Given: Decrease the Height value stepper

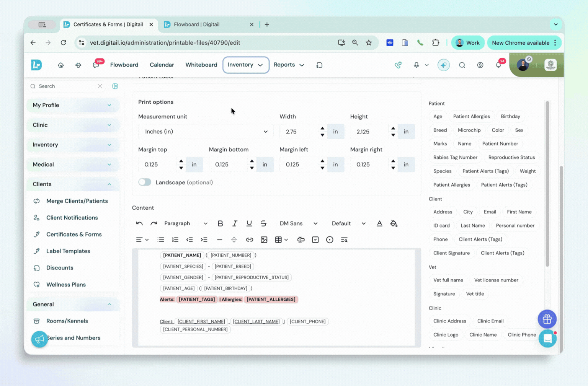Looking at the screenshot, I should click(x=393, y=135).
